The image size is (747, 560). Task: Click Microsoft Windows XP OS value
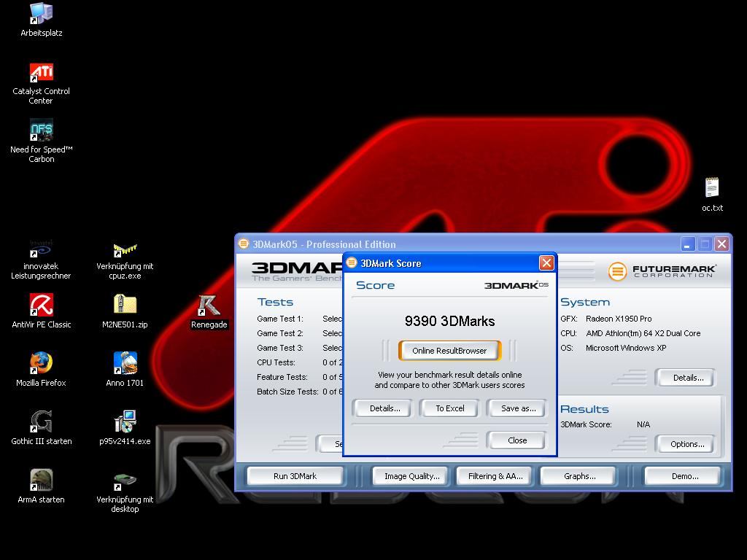coord(626,348)
